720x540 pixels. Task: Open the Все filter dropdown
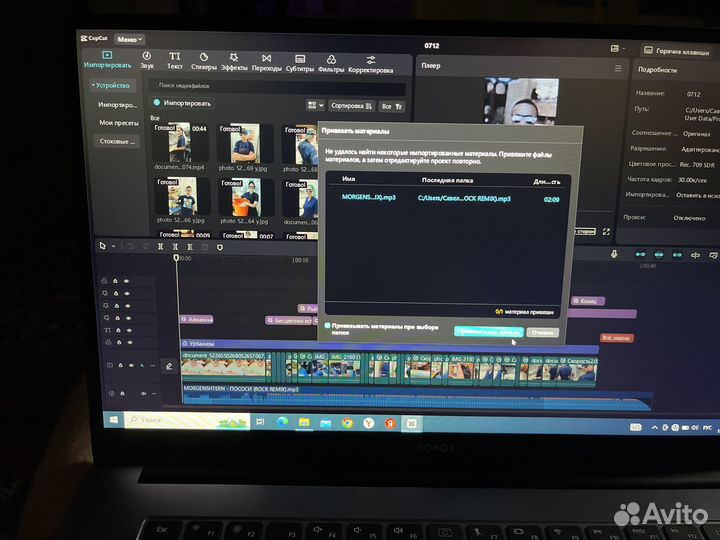(x=392, y=107)
